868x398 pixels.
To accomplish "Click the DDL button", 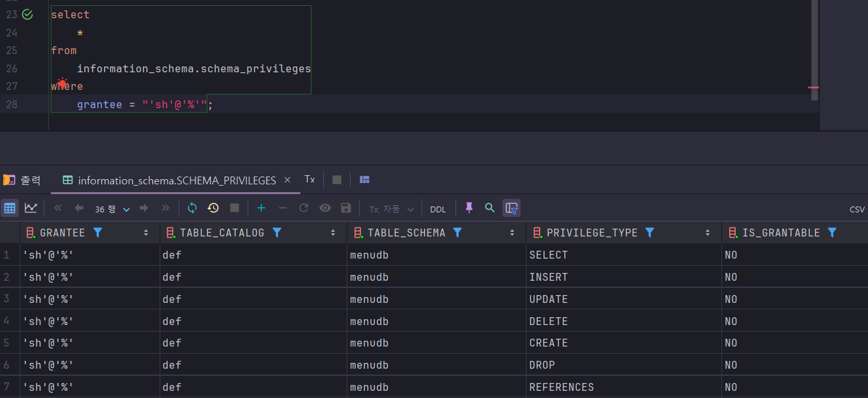I will (x=438, y=209).
